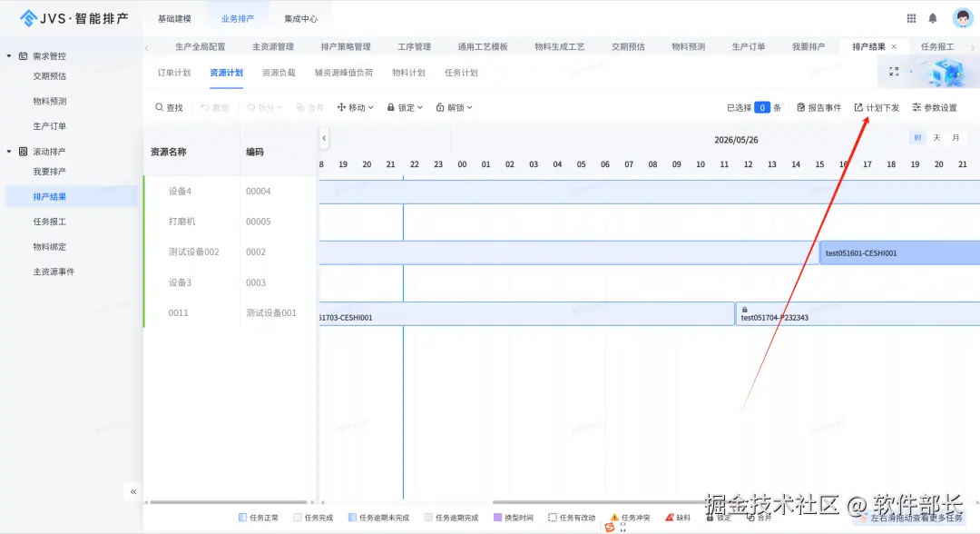
Task: Select the test051704 task bar
Action: (857, 313)
